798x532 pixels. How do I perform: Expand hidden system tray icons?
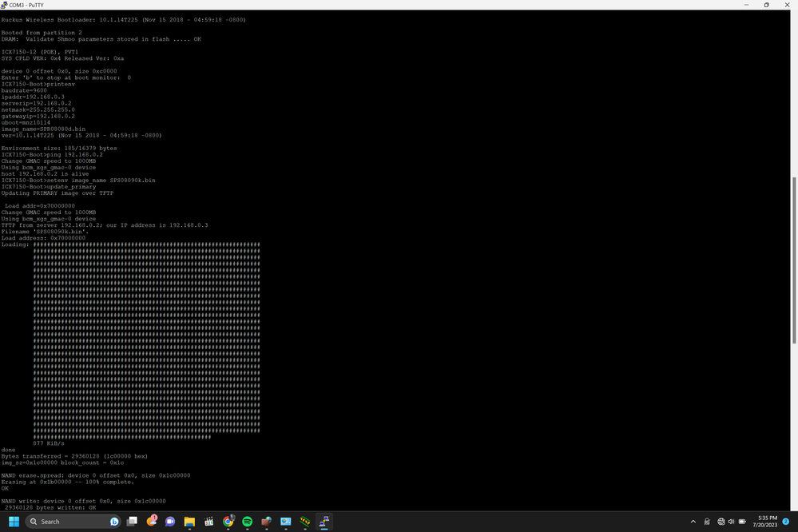[x=692, y=522]
